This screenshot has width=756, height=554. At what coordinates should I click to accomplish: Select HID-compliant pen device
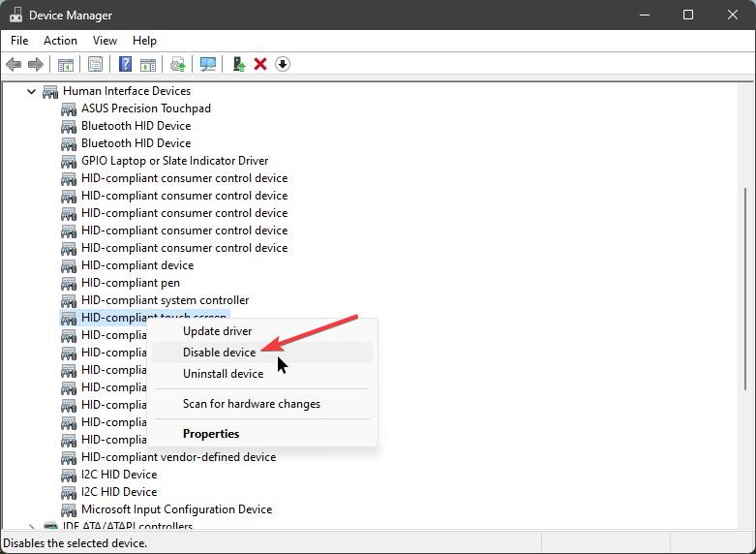[130, 283]
